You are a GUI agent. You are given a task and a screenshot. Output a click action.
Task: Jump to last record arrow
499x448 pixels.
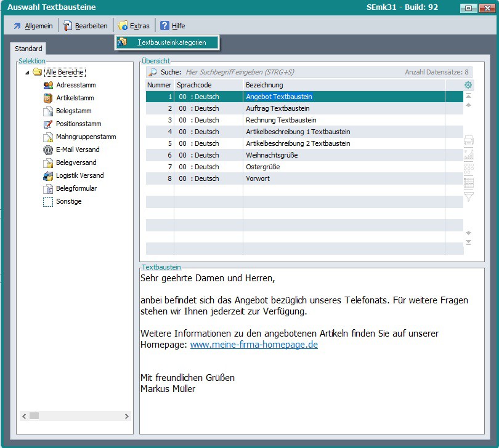468,242
